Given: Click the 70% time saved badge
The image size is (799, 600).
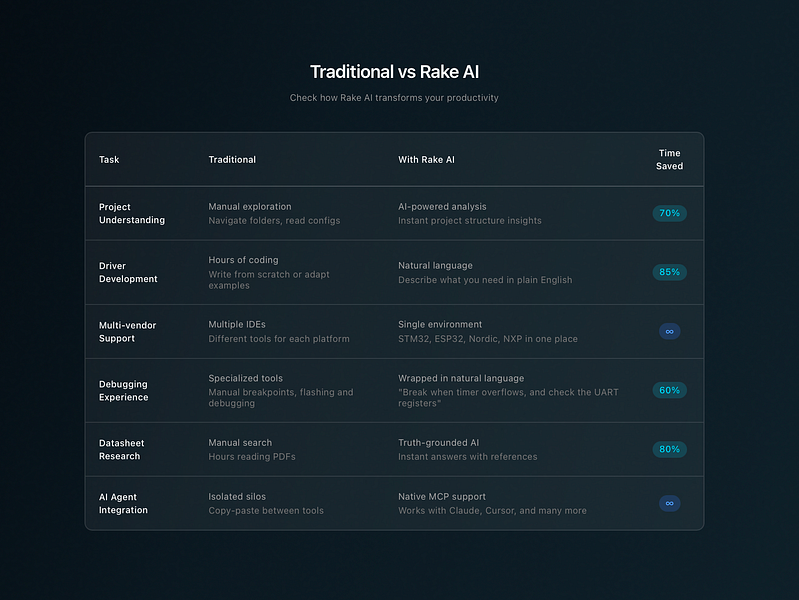Looking at the screenshot, I should point(669,213).
